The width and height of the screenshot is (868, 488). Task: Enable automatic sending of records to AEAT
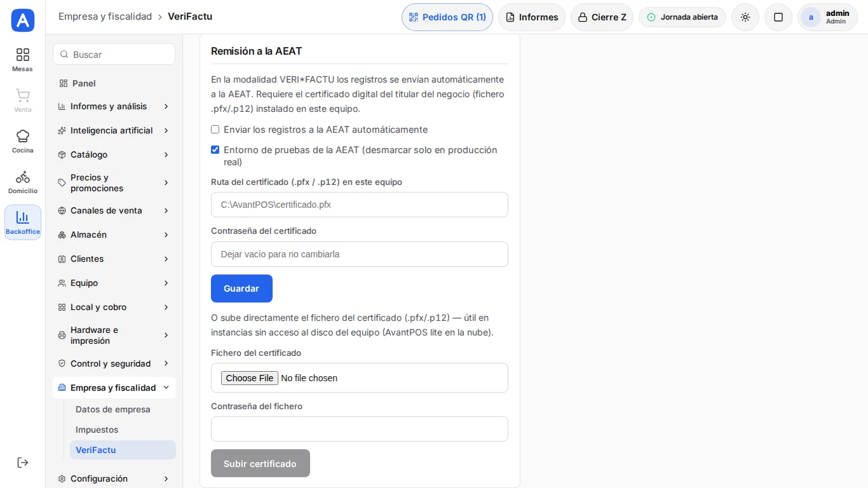(215, 130)
